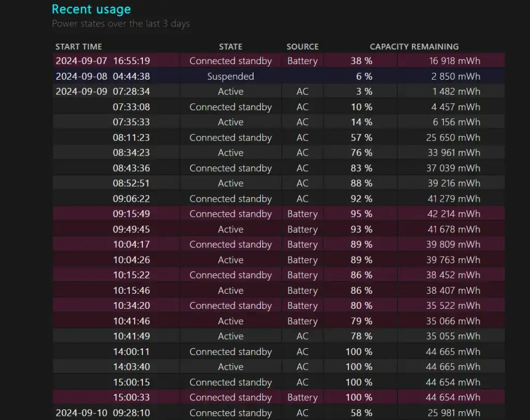
Task: Click the 35 066 mWh value
Action: 453,321
